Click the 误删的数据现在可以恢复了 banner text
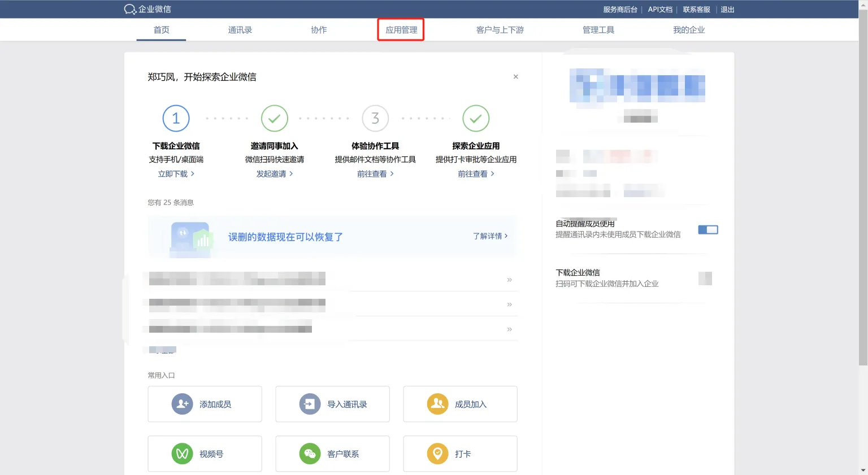The height and width of the screenshot is (475, 868). [x=285, y=237]
